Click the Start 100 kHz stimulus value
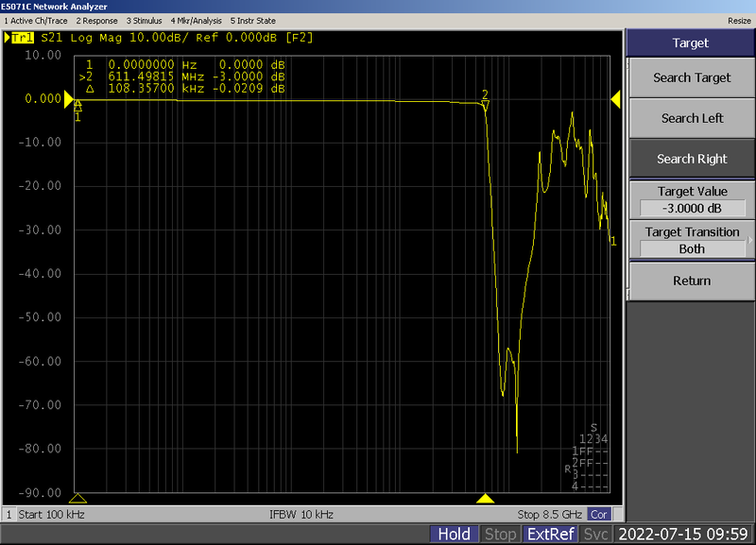Screen dimensions: 756x545 click(52, 515)
